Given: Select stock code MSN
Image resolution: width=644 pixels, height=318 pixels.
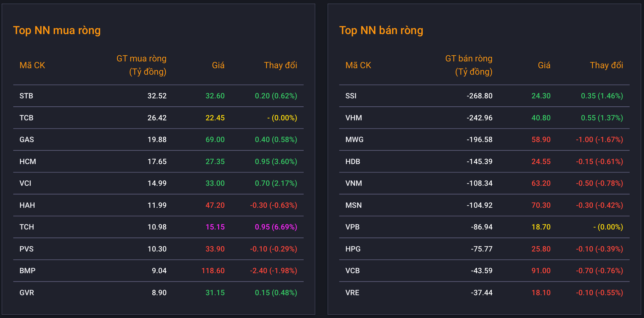Looking at the screenshot, I should (x=354, y=205).
